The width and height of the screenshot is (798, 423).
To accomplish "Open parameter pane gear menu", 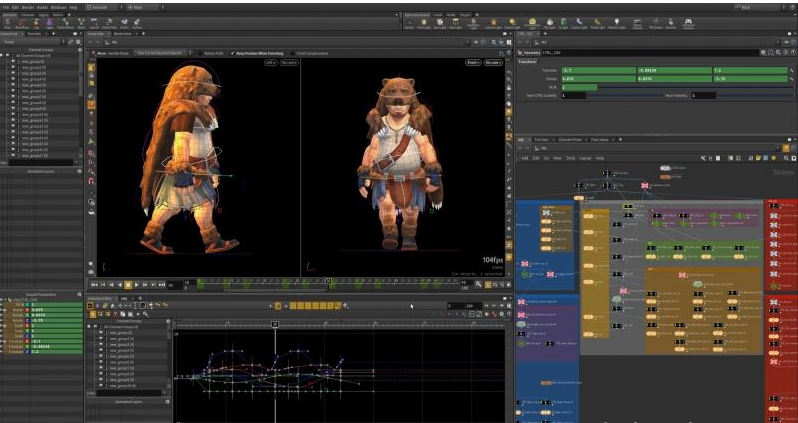I will pos(763,52).
